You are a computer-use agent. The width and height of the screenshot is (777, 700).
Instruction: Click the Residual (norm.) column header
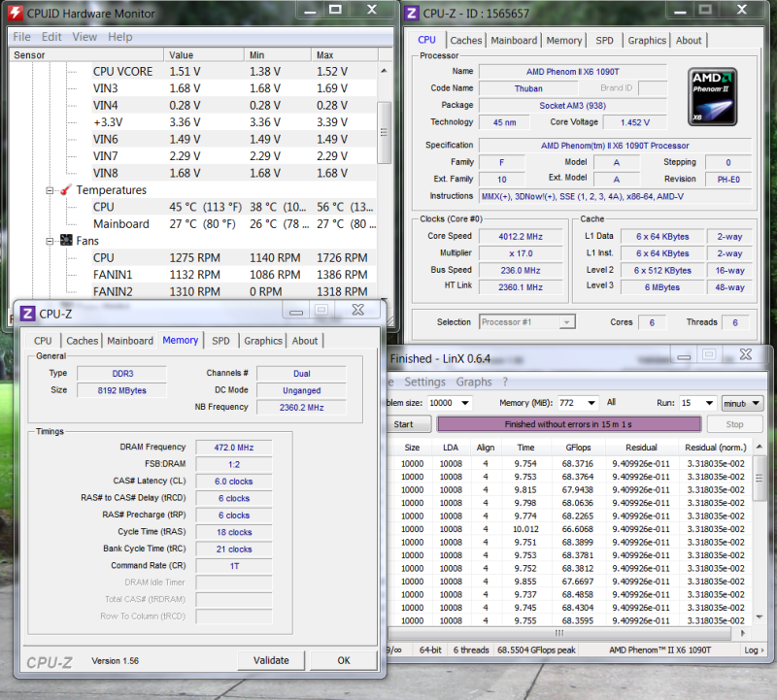[715, 448]
